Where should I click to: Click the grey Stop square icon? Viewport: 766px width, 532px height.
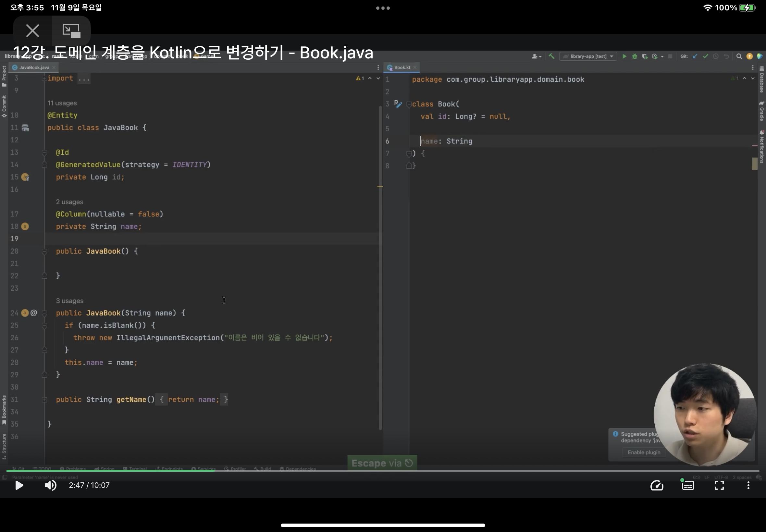(670, 56)
